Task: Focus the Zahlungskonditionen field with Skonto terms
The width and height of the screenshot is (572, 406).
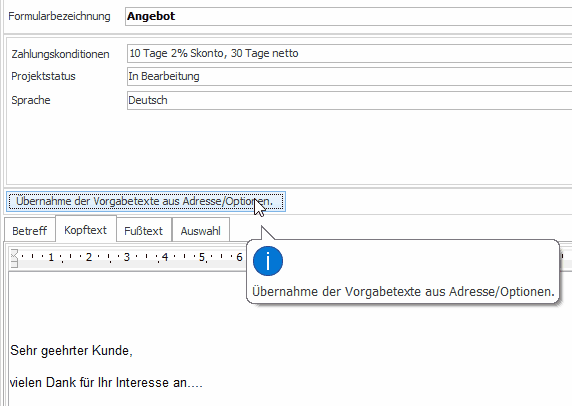Action: point(349,54)
